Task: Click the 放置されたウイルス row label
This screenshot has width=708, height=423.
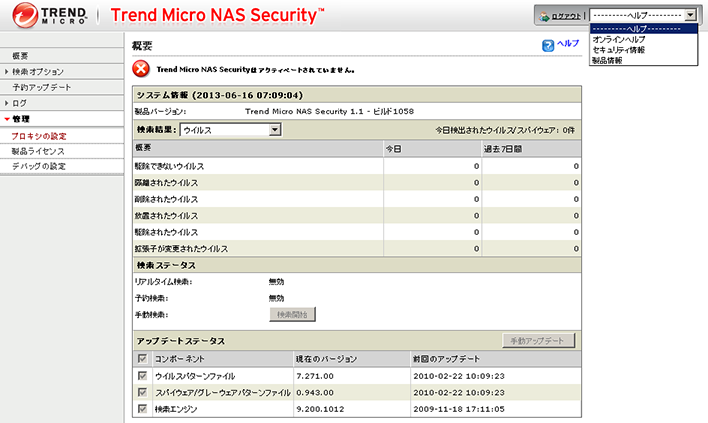Action: click(x=166, y=216)
